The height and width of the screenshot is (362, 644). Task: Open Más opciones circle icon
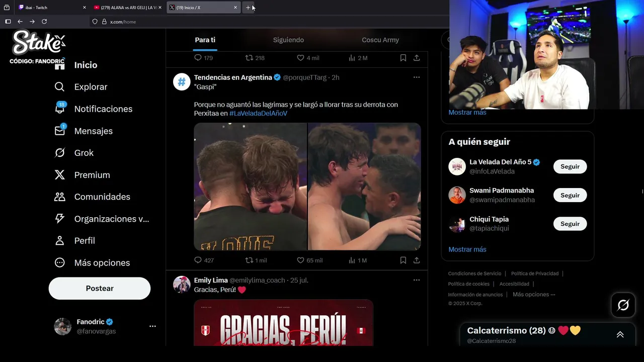(59, 262)
